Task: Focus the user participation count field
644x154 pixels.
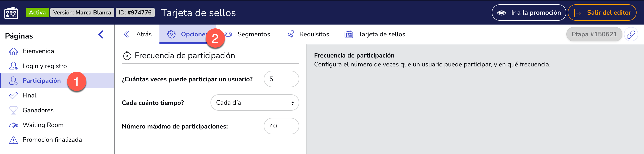Action: click(x=281, y=79)
